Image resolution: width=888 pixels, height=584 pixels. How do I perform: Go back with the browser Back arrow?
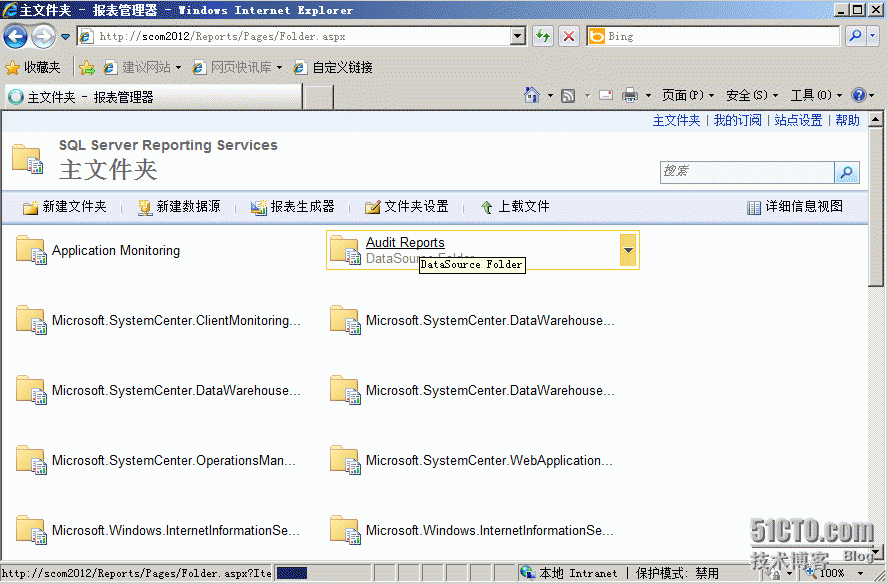coord(15,37)
